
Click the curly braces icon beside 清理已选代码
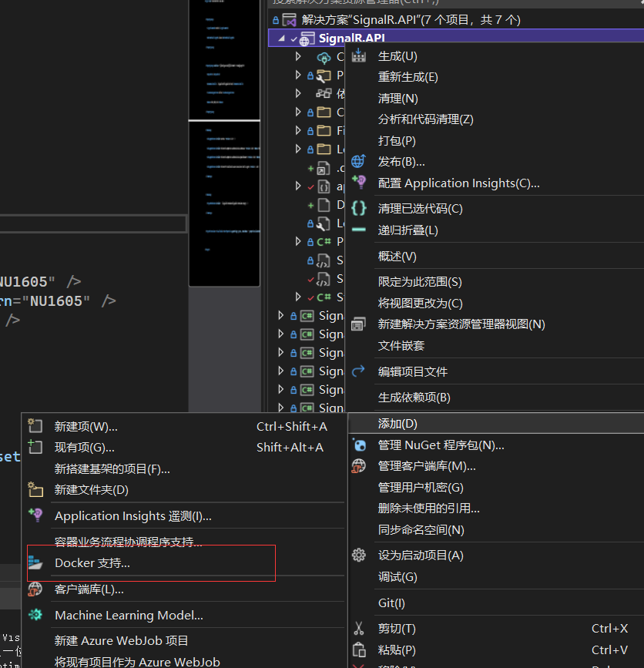359,208
